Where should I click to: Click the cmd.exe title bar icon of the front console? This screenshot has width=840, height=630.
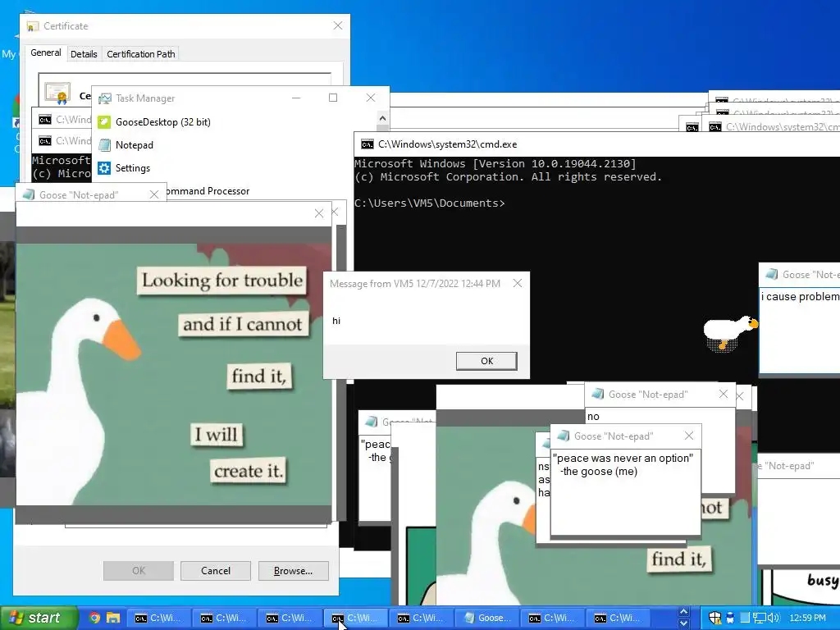(367, 144)
